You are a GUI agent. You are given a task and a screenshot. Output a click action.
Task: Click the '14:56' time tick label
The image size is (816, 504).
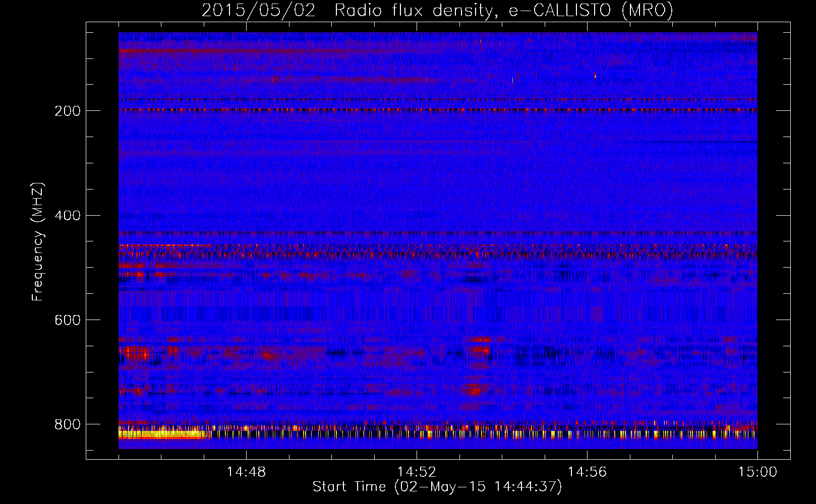click(x=587, y=472)
